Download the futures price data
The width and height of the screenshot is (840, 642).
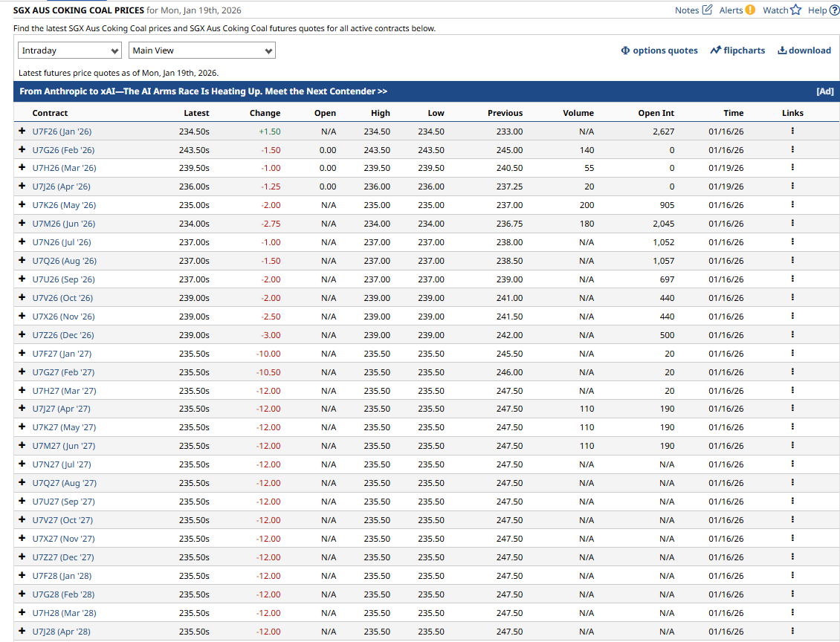[804, 51]
